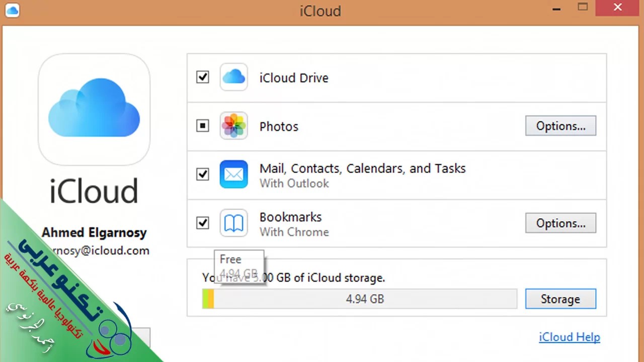Click the iCloud storage description text
The width and height of the screenshot is (644, 362).
point(293,278)
